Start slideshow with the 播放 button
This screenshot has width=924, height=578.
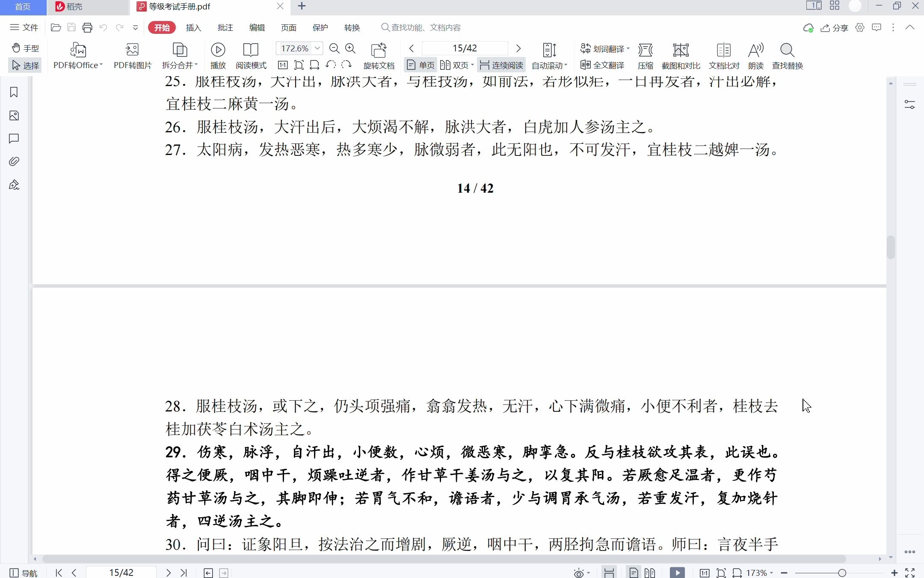coord(218,56)
